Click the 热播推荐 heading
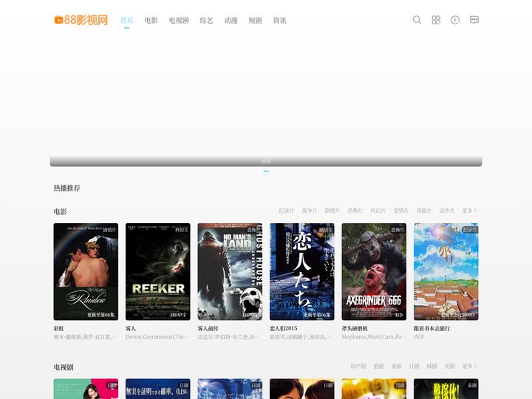This screenshot has height=399, width=532. click(66, 188)
